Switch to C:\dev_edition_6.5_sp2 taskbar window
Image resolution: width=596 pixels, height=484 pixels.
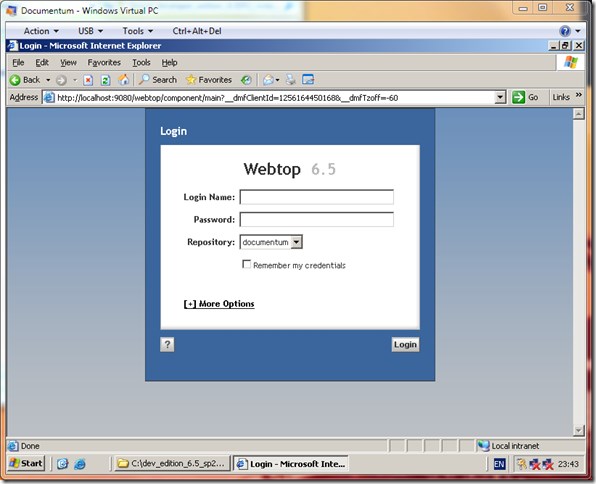[172, 463]
